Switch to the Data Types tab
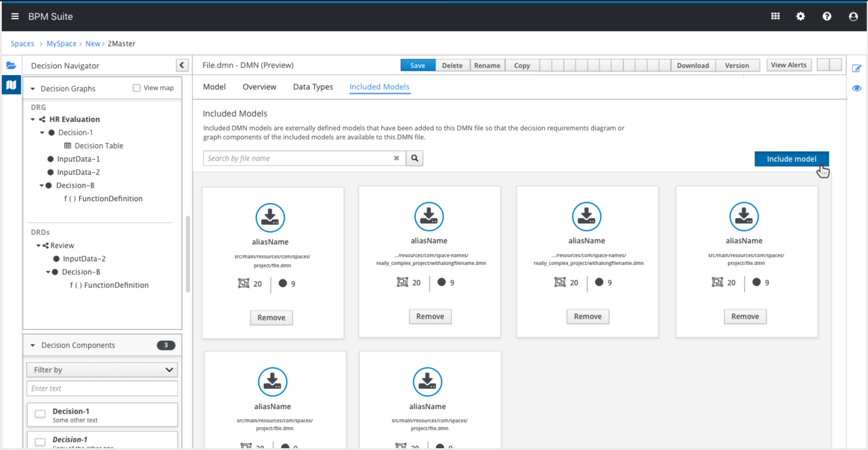The image size is (868, 450). coord(313,87)
